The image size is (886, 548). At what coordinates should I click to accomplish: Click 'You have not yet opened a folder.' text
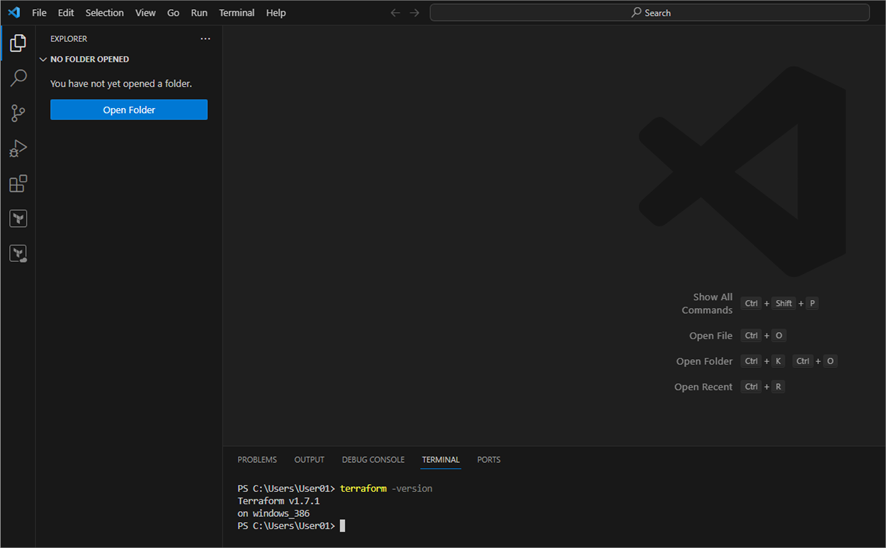coord(121,84)
